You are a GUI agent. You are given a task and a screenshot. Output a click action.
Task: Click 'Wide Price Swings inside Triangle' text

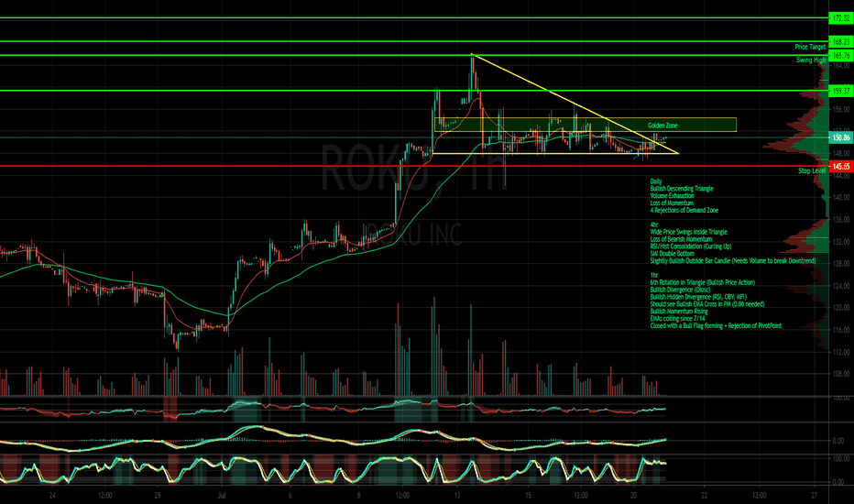(688, 232)
